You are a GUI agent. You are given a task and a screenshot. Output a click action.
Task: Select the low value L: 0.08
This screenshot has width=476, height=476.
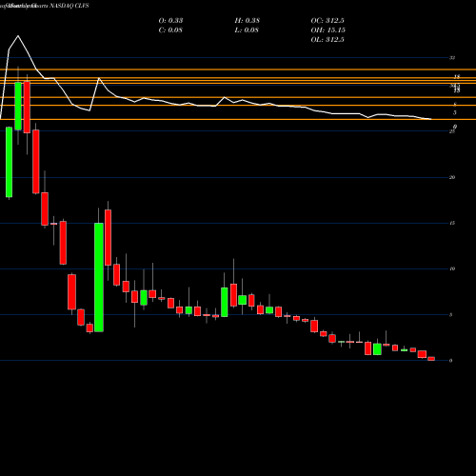(247, 30)
